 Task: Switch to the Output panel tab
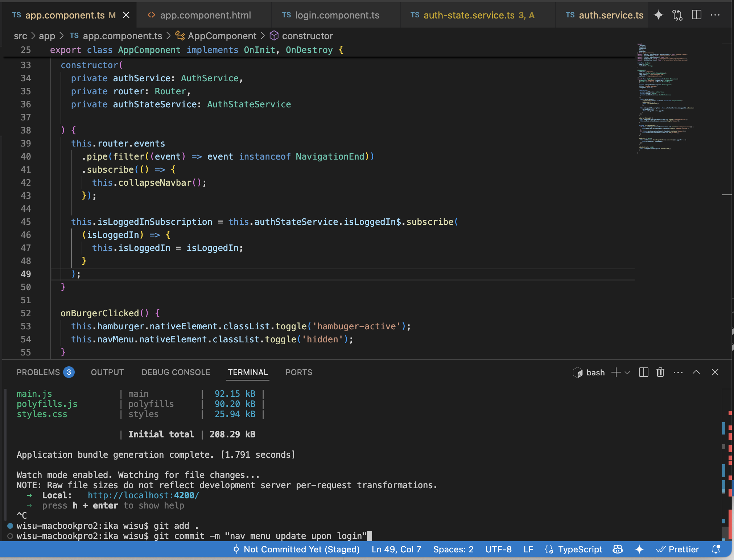coord(107,372)
